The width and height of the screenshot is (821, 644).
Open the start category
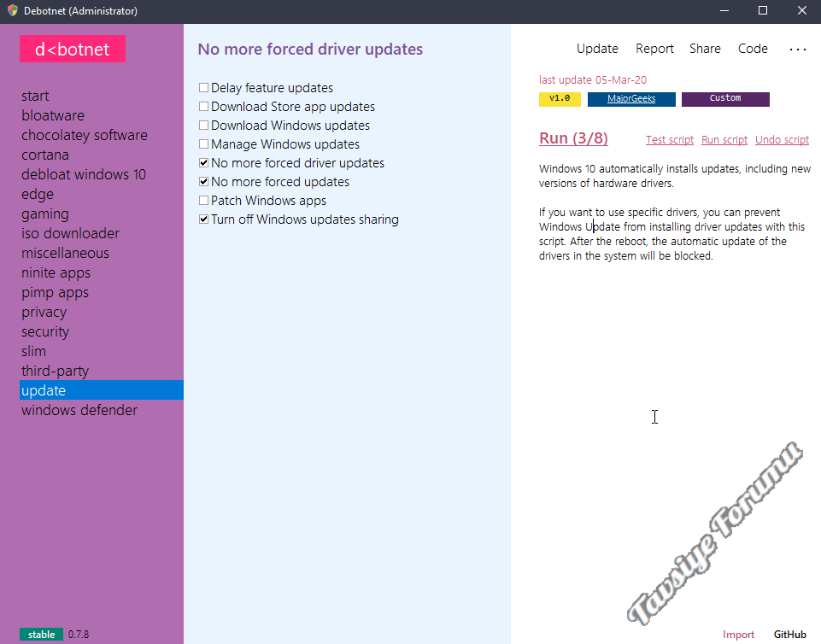[x=35, y=96]
